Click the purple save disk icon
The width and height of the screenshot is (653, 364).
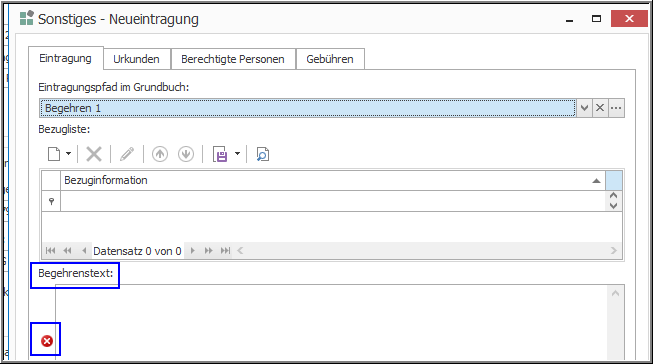[220, 154]
